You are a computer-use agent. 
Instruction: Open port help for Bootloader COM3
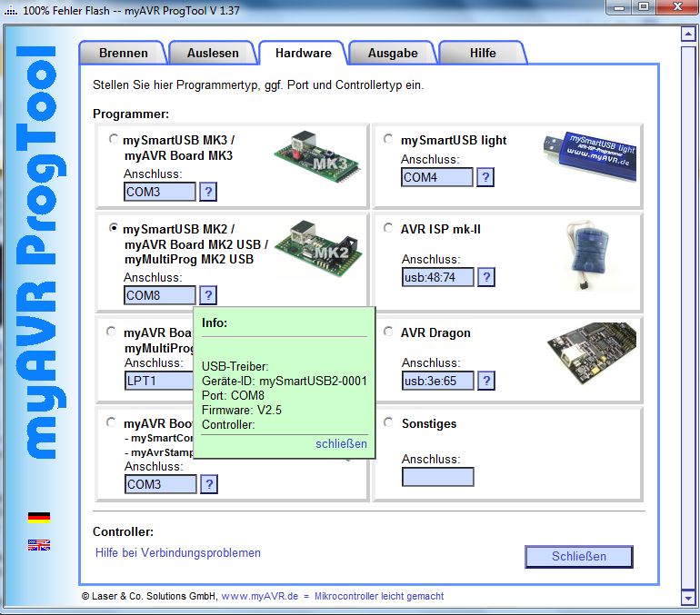[x=209, y=484]
